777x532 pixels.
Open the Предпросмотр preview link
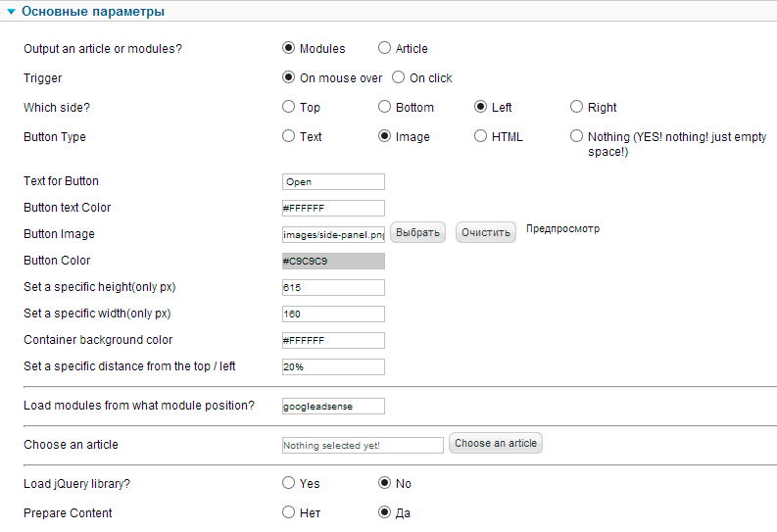pyautogui.click(x=563, y=229)
